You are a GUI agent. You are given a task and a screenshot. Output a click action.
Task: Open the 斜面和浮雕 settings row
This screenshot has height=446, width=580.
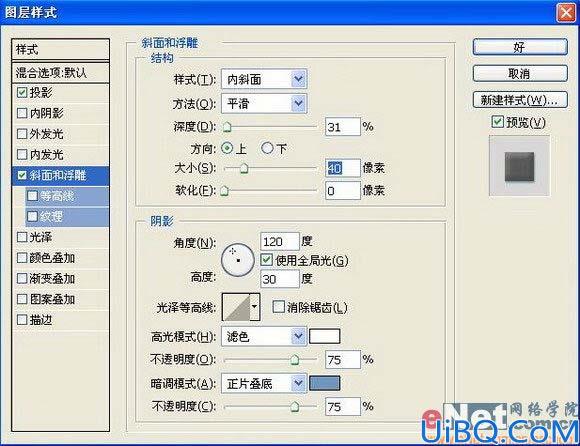click(61, 175)
